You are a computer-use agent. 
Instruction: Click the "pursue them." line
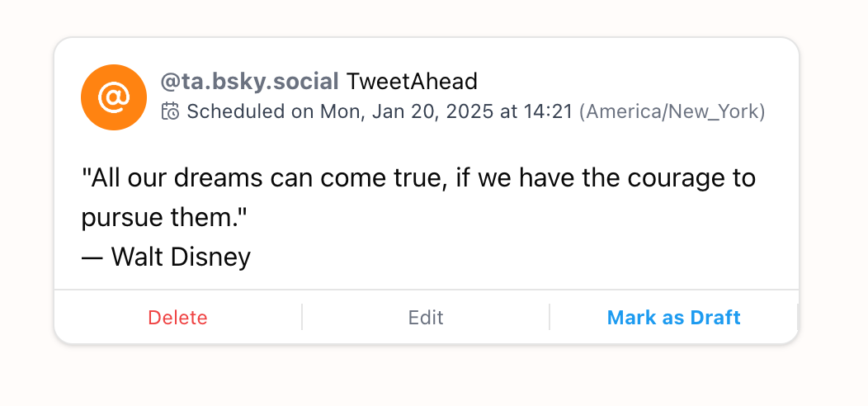tap(164, 218)
